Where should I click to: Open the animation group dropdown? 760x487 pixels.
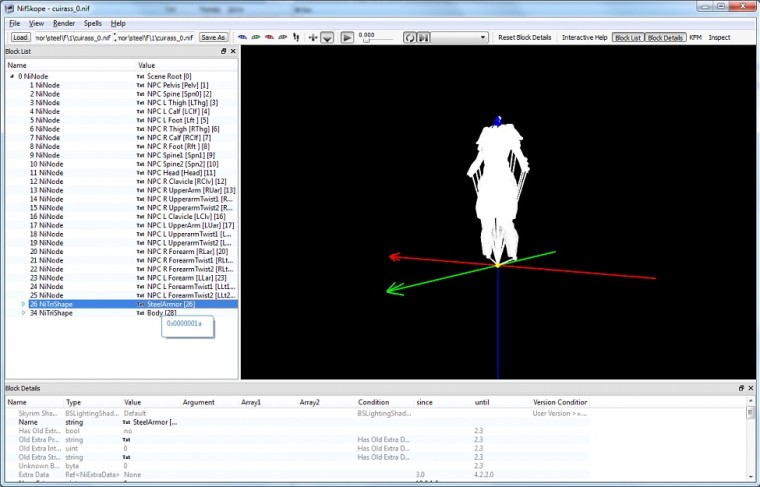[459, 37]
